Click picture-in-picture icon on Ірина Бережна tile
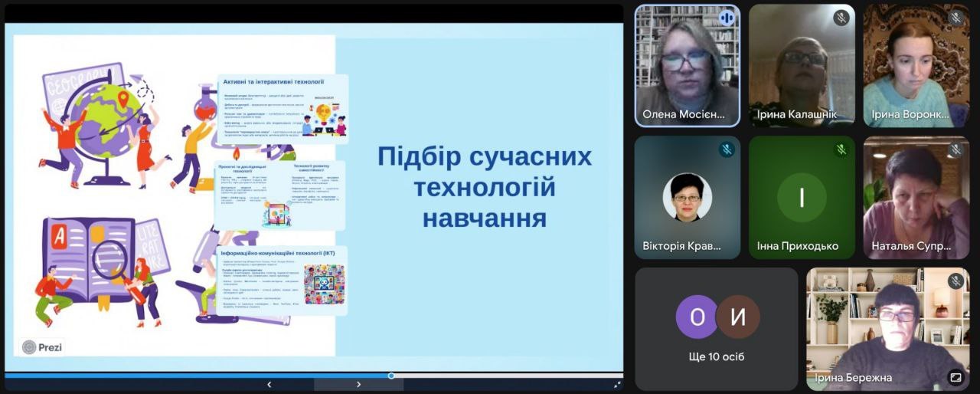Screen dimensions: 980x394 955,377
